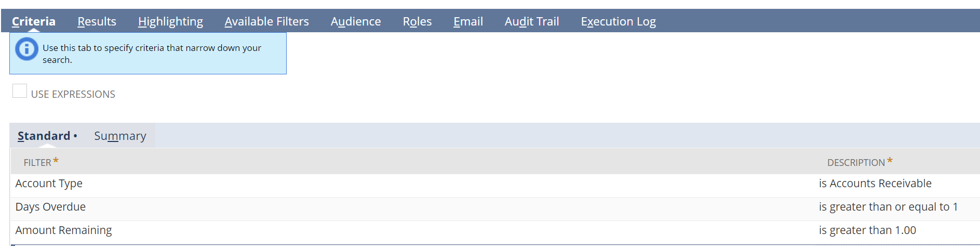Go to the Audience tab
The image size is (980, 246).
coord(356,21)
